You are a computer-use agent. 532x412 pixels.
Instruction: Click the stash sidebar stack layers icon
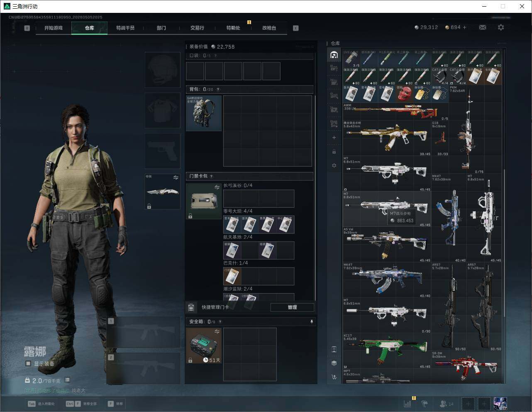334,363
